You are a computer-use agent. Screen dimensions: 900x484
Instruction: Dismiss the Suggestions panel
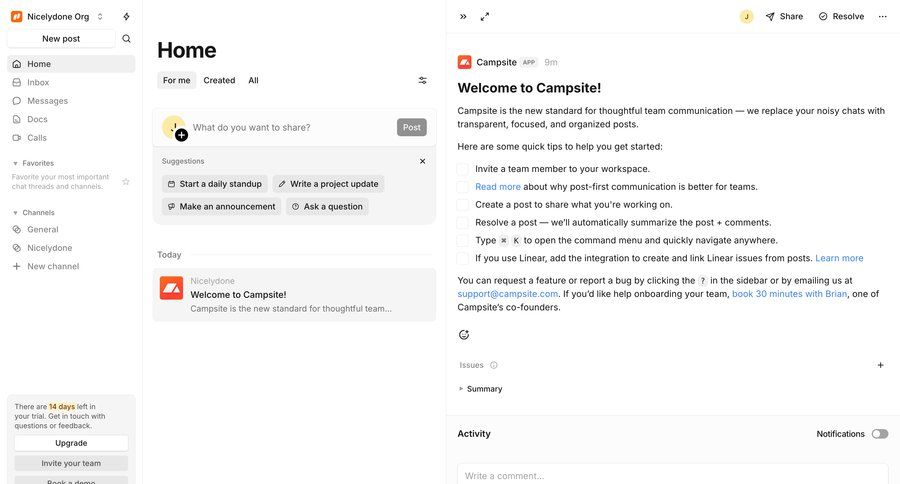pyautogui.click(x=422, y=161)
